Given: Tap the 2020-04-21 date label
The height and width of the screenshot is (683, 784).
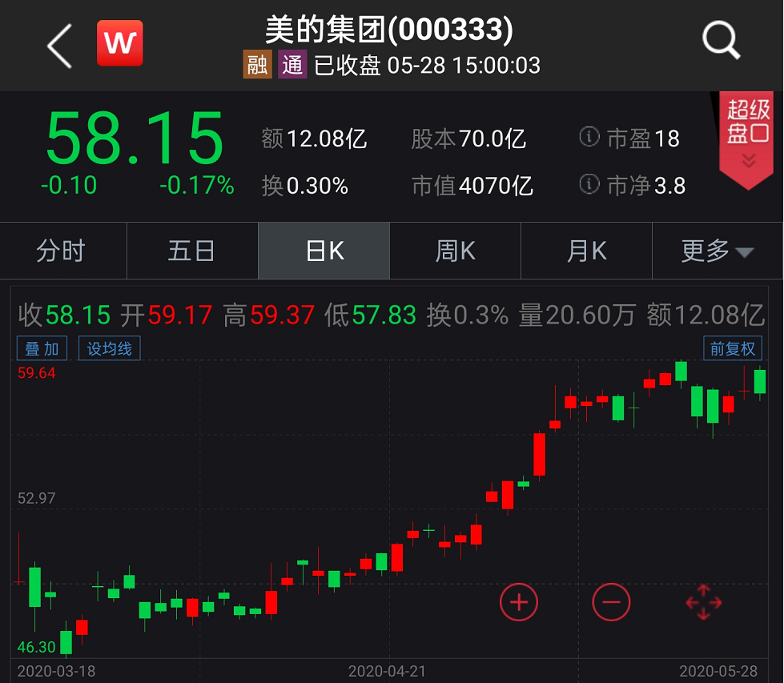Looking at the screenshot, I should coord(387,670).
